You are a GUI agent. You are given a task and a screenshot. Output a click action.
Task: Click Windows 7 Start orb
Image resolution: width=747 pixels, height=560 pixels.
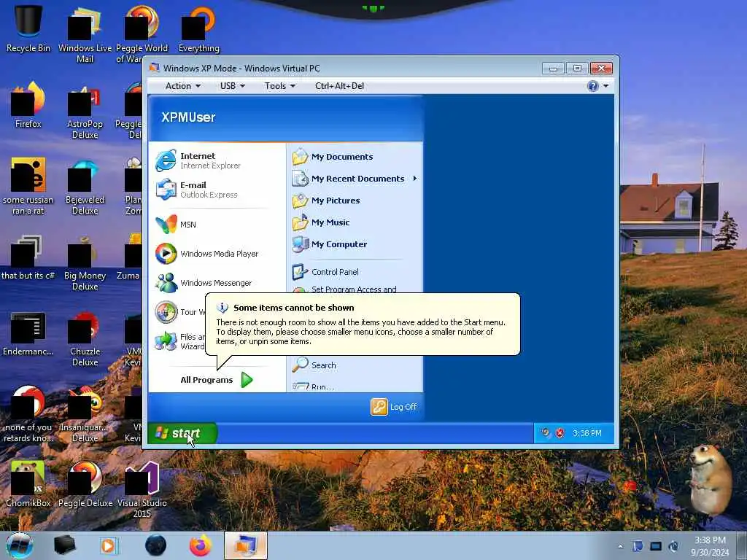point(20,545)
